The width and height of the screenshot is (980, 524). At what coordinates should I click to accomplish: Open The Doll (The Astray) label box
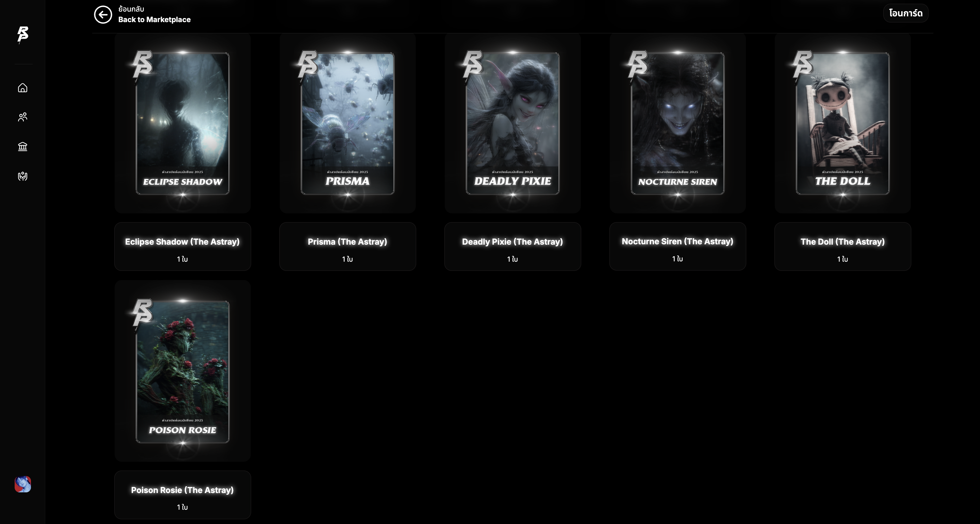click(843, 247)
